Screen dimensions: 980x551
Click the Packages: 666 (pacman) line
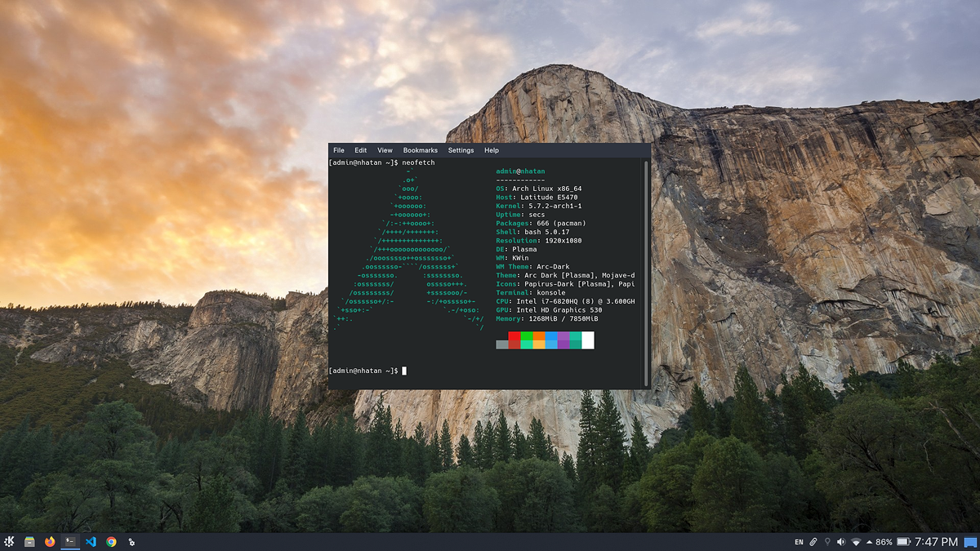point(541,224)
